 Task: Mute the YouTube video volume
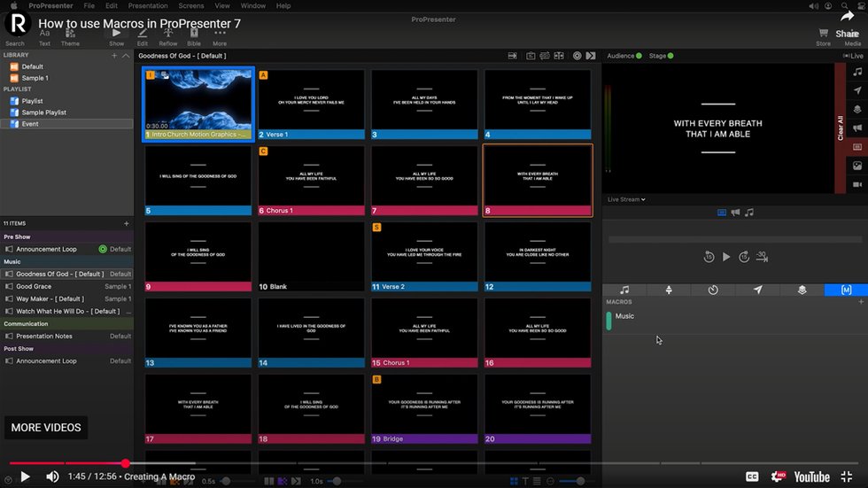tap(52, 476)
